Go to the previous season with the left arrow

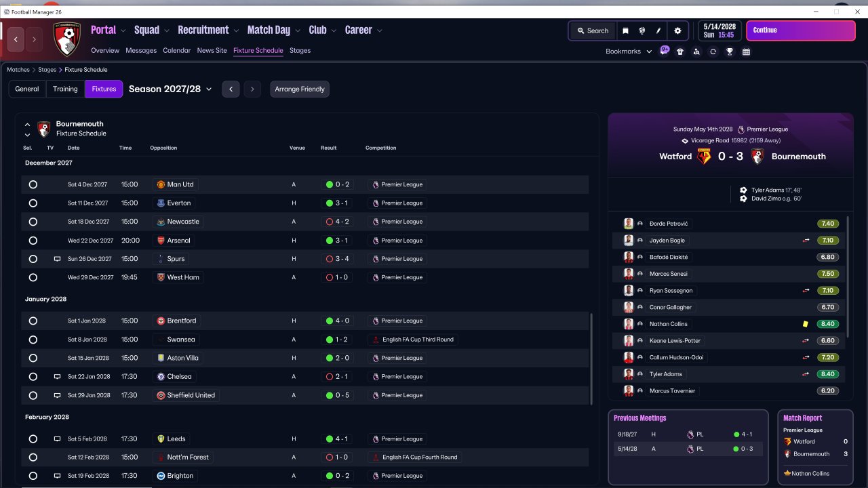pos(231,89)
